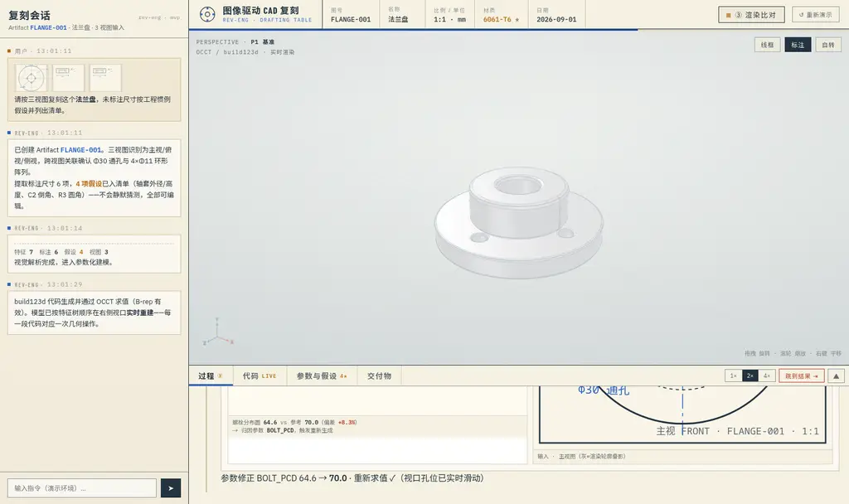Click the 螺栓分布圆 64.6 vs 参考 70.0 line

(x=294, y=422)
